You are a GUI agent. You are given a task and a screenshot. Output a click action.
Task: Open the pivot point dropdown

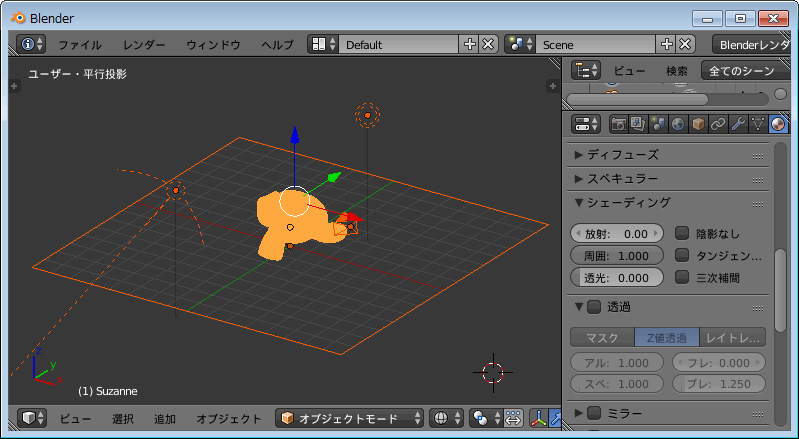coord(486,418)
